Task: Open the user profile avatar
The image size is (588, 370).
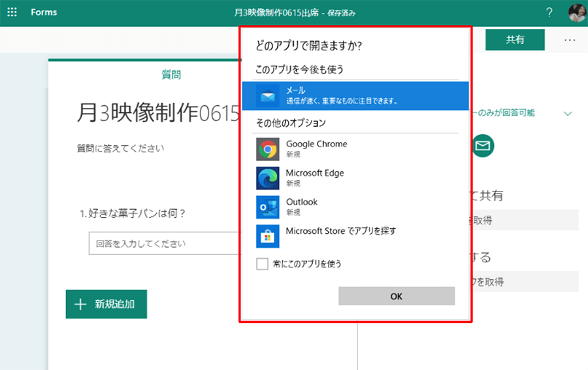Action: (577, 12)
